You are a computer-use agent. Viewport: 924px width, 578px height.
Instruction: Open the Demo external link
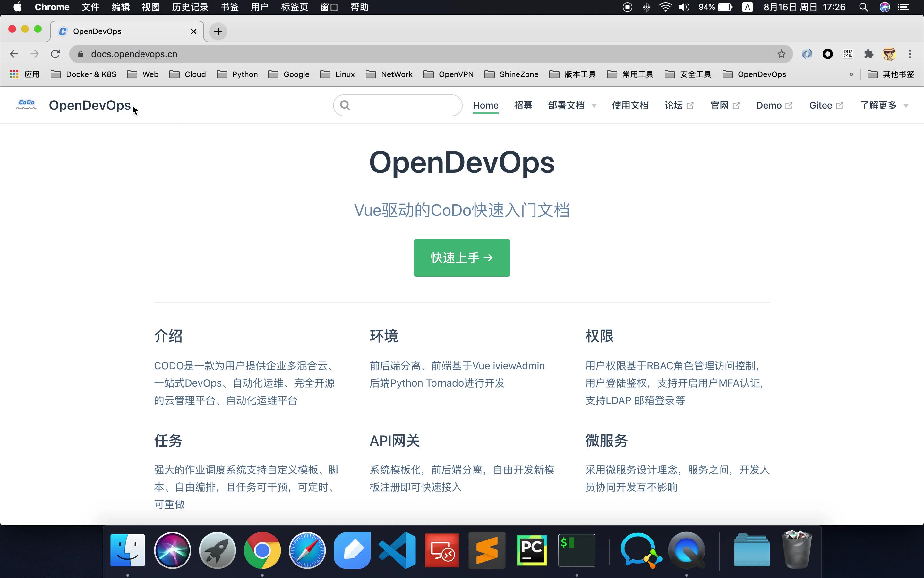coord(774,106)
